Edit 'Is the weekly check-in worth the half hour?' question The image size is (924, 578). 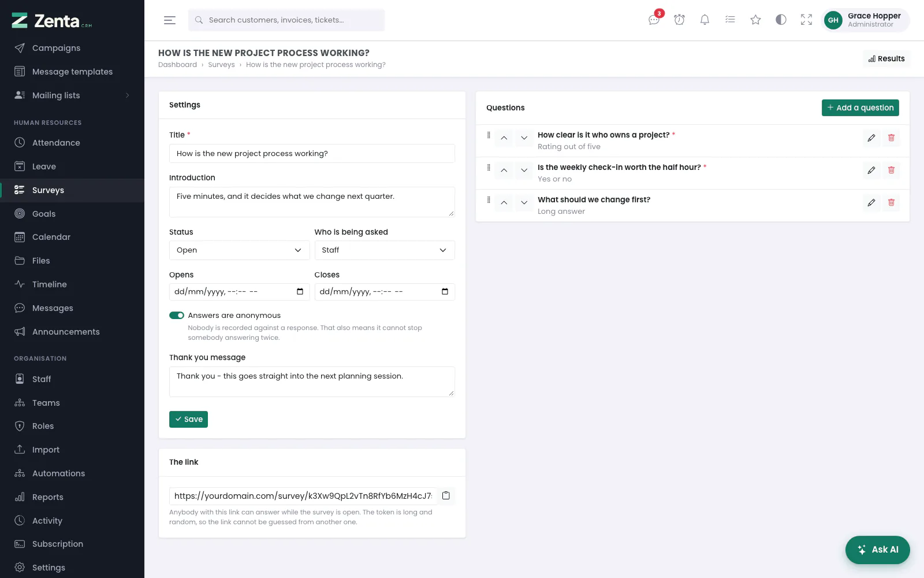871,170
